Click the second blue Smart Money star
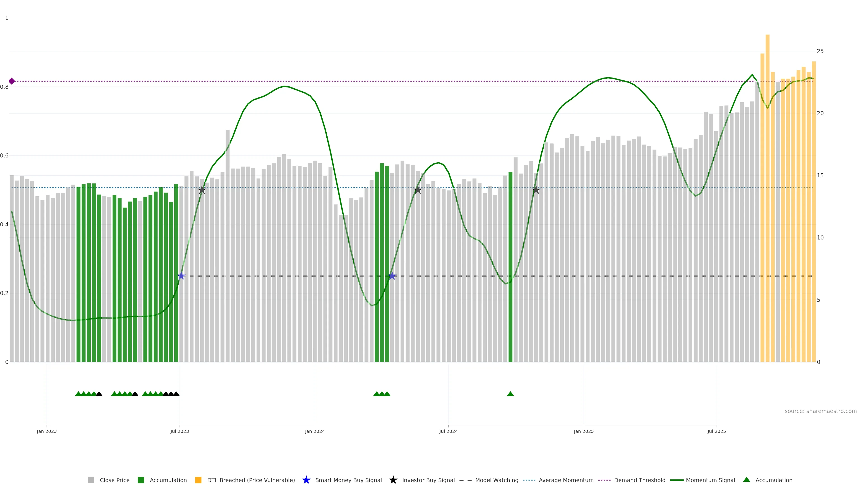The image size is (868, 488). [x=392, y=276]
